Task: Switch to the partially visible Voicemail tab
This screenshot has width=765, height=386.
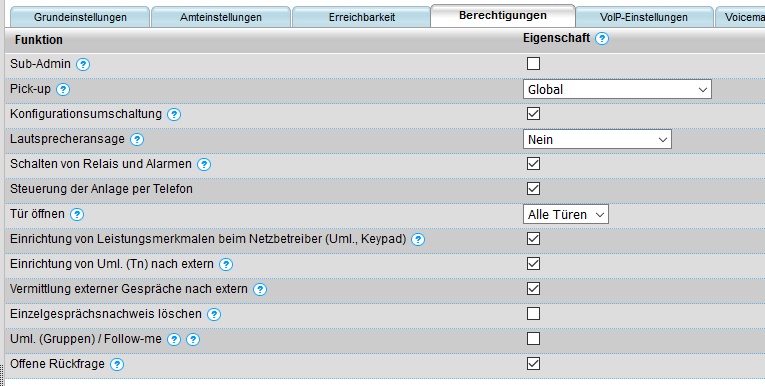Action: tap(741, 17)
